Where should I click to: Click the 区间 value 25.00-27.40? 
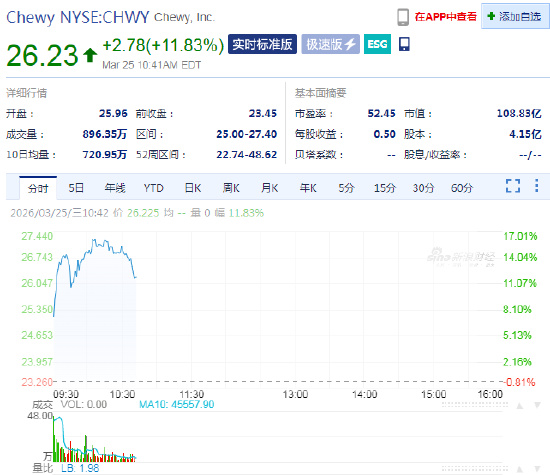tap(247, 134)
